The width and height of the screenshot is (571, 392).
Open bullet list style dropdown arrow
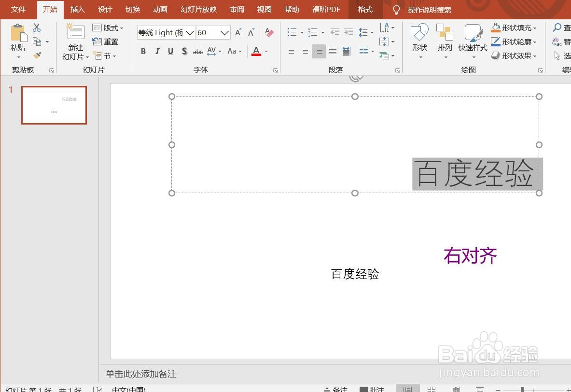[x=302, y=33]
